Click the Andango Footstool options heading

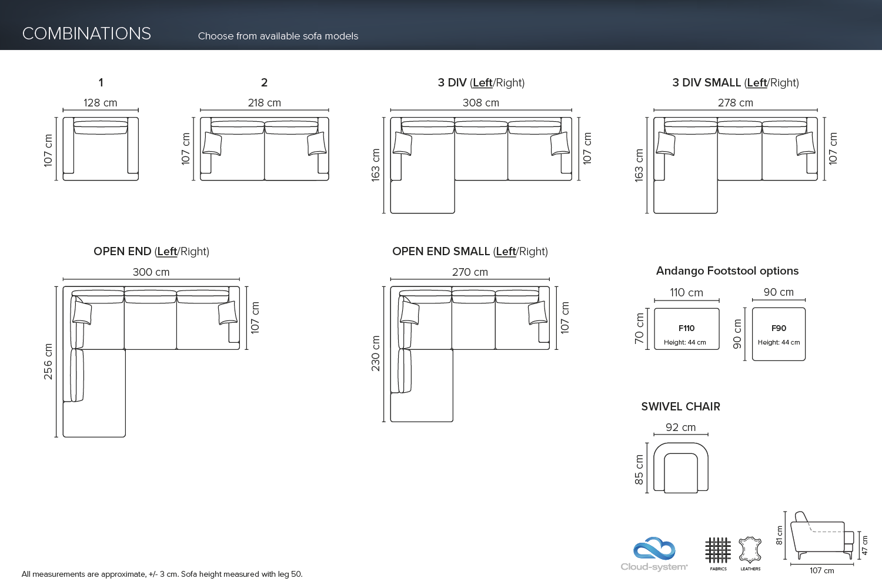tap(727, 271)
